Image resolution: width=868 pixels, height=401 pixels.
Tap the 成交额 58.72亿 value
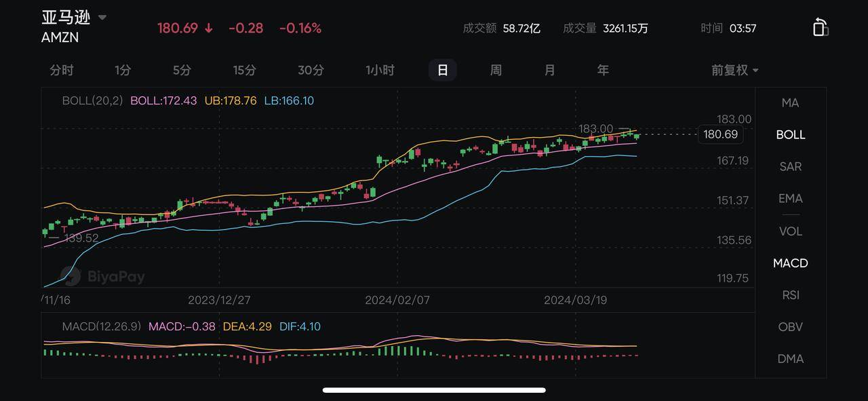(x=521, y=28)
